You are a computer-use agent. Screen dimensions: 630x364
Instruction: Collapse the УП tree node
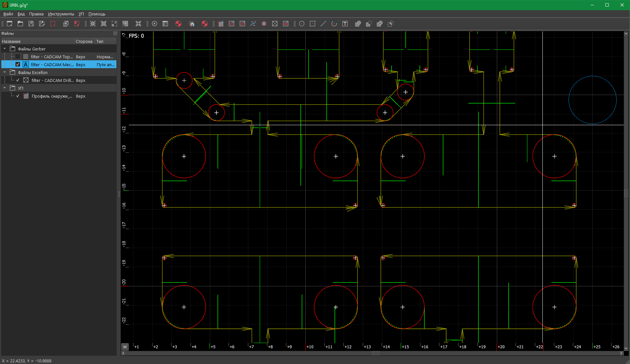point(5,88)
